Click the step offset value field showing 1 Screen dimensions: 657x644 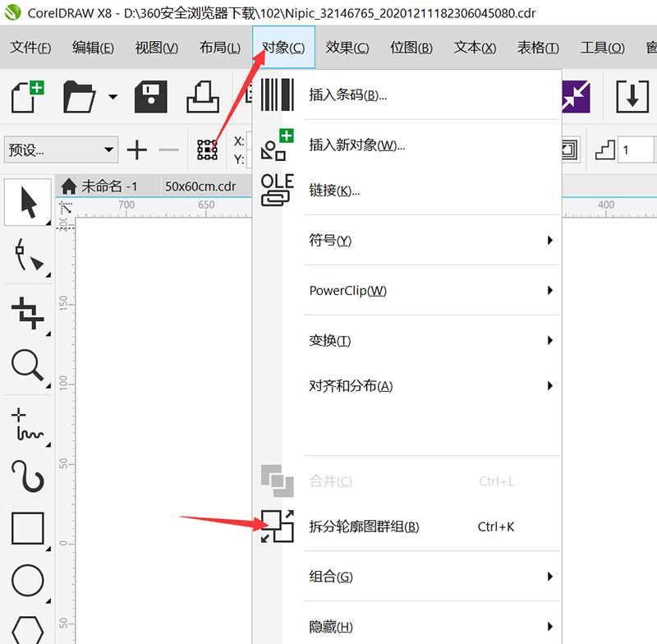(x=636, y=149)
